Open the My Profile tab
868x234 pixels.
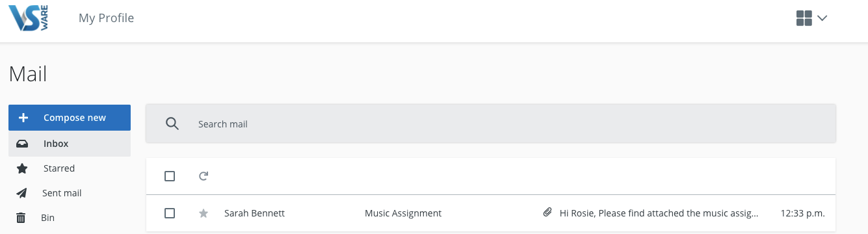tap(106, 18)
